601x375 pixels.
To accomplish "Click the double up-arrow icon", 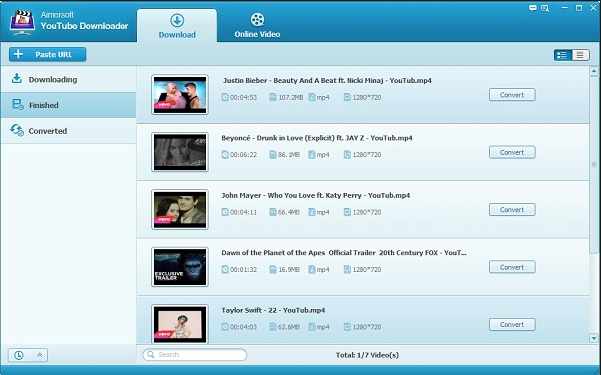I will click(39, 355).
